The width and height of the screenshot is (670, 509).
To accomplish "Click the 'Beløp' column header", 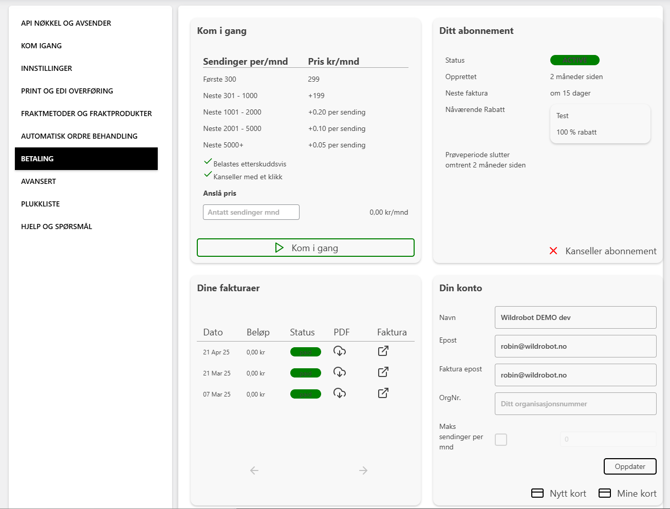I will pos(258,332).
